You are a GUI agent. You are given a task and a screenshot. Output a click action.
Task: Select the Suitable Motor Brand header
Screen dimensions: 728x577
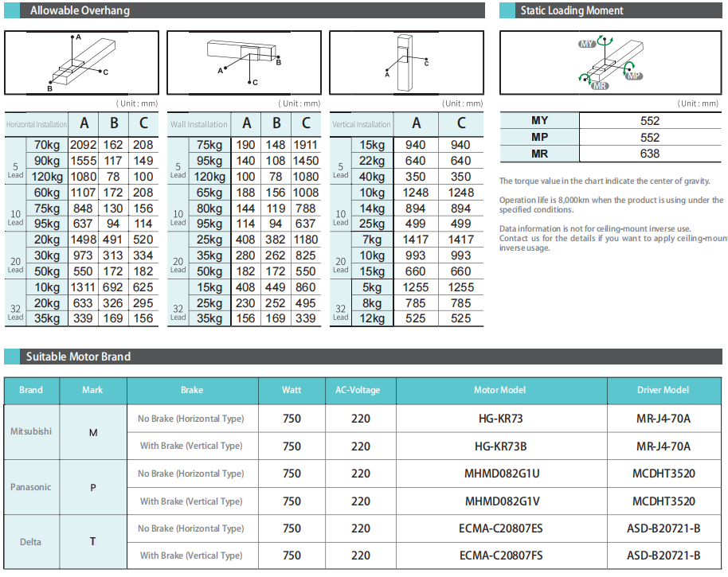(x=78, y=357)
